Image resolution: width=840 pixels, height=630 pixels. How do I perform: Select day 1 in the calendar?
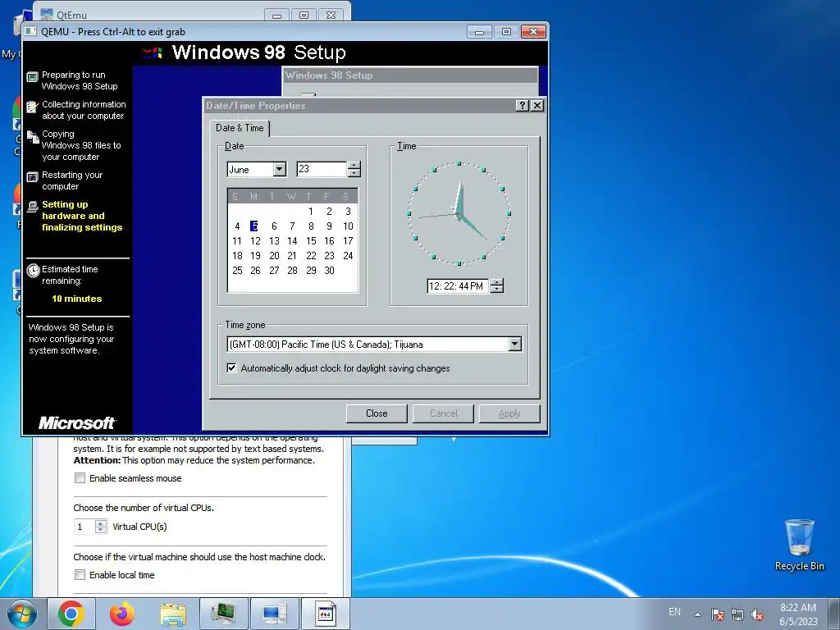(x=311, y=212)
